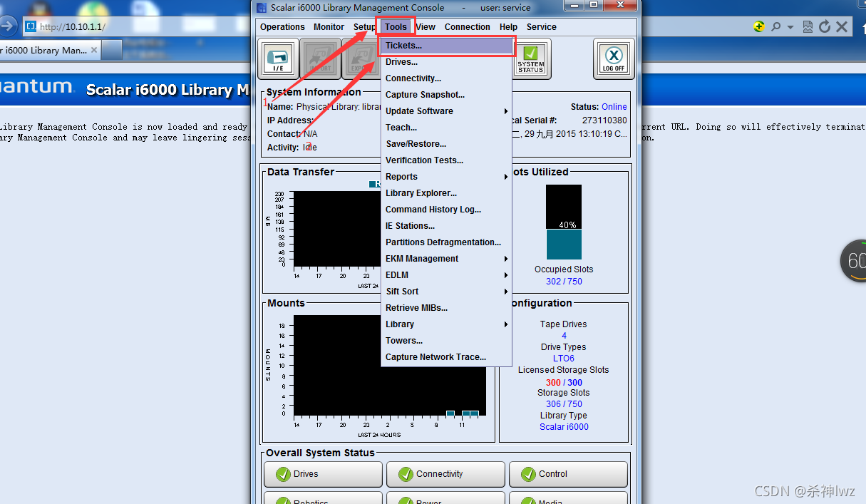Open the address bar search dropdown arrow
Image resolution: width=866 pixels, height=504 pixels.
pos(790,27)
